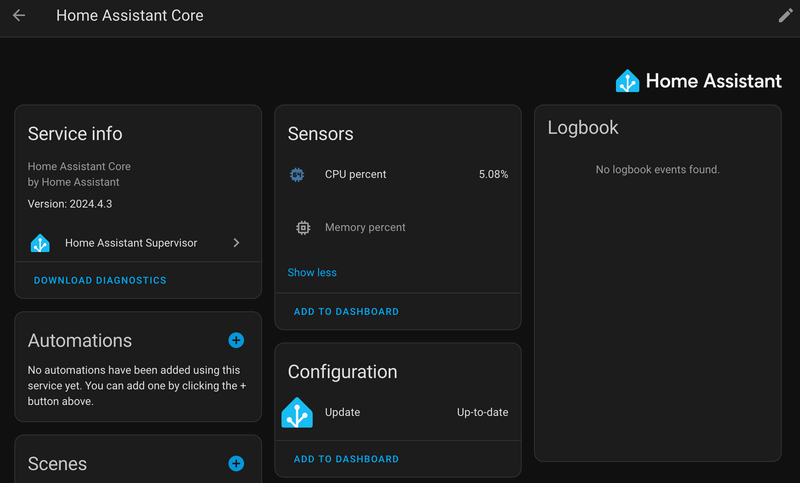The width and height of the screenshot is (800, 483).
Task: Add Configuration card to dashboard
Action: [346, 460]
